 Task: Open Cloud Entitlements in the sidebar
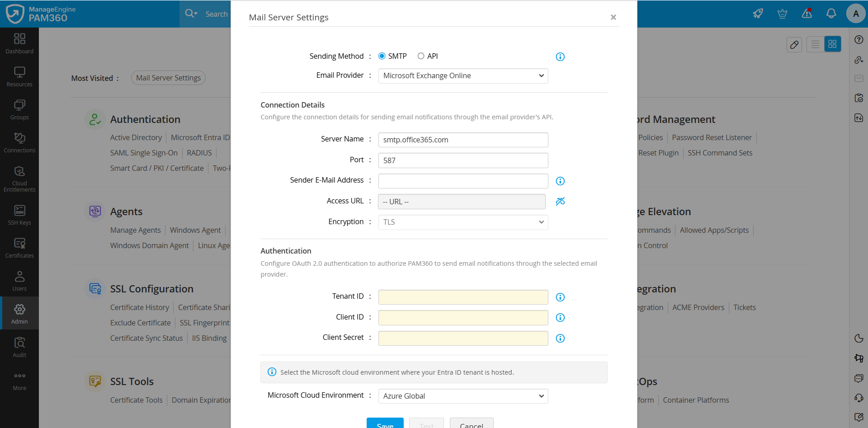point(19,179)
